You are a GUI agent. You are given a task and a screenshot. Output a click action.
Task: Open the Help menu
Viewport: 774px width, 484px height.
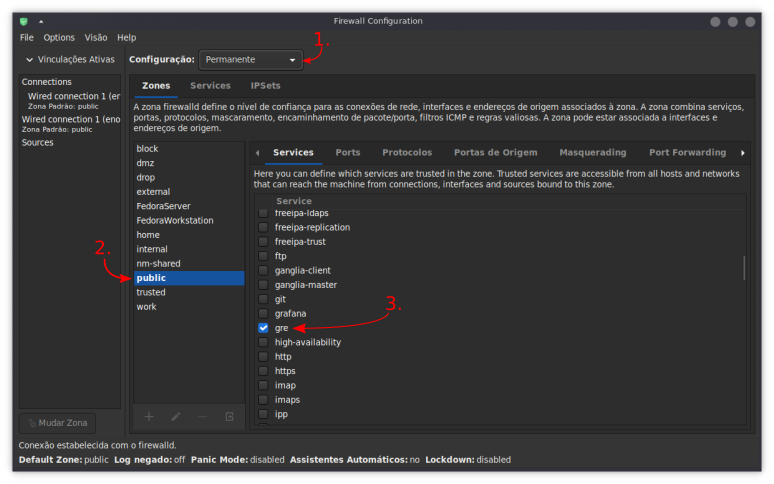coord(126,37)
